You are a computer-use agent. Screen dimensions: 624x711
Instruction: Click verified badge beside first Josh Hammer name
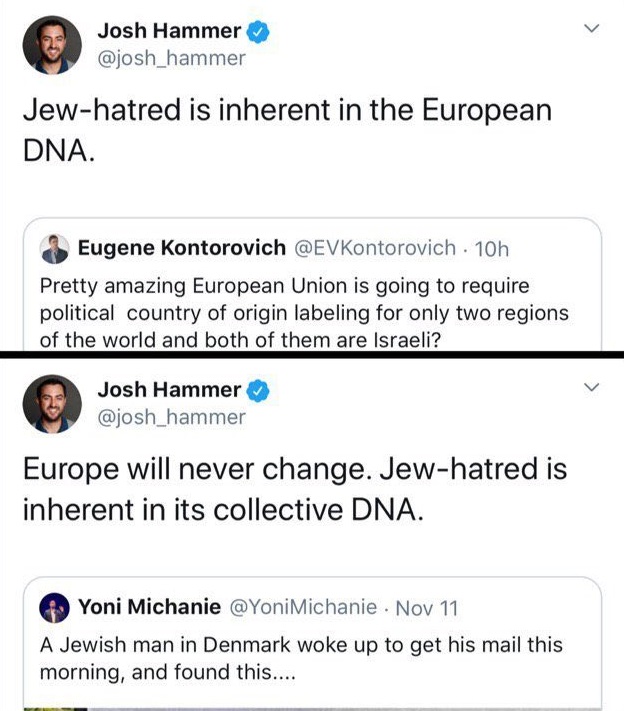pos(258,32)
